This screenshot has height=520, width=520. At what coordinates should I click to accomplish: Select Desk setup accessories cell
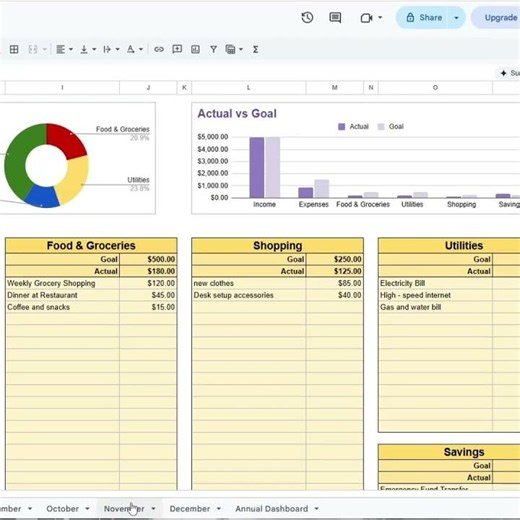coord(249,295)
